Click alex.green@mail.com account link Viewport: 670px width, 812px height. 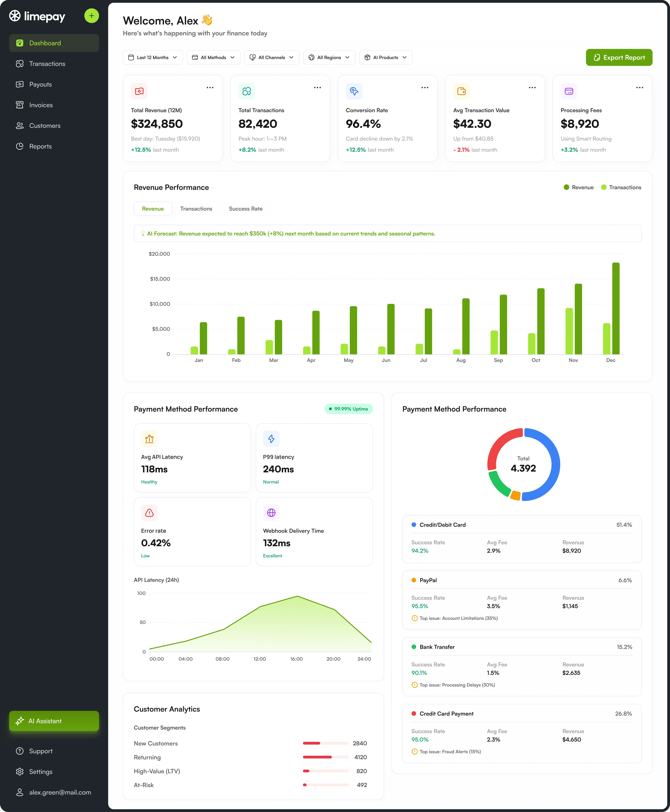(60, 792)
